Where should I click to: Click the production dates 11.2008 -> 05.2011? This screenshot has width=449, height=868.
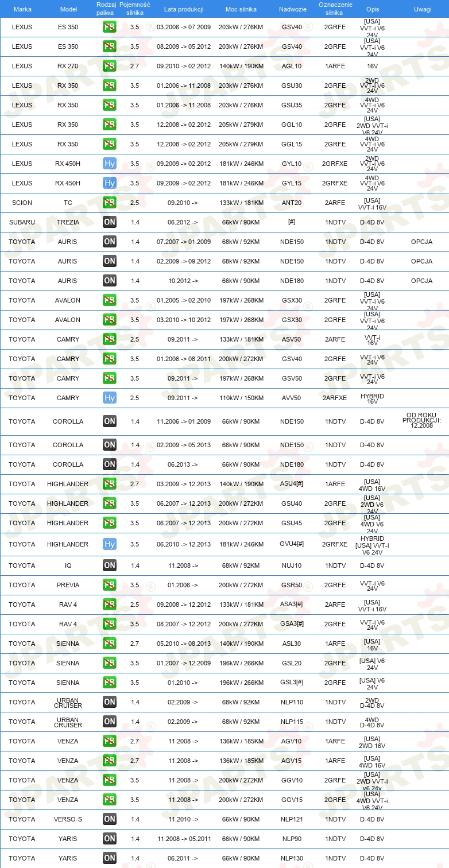point(184,839)
